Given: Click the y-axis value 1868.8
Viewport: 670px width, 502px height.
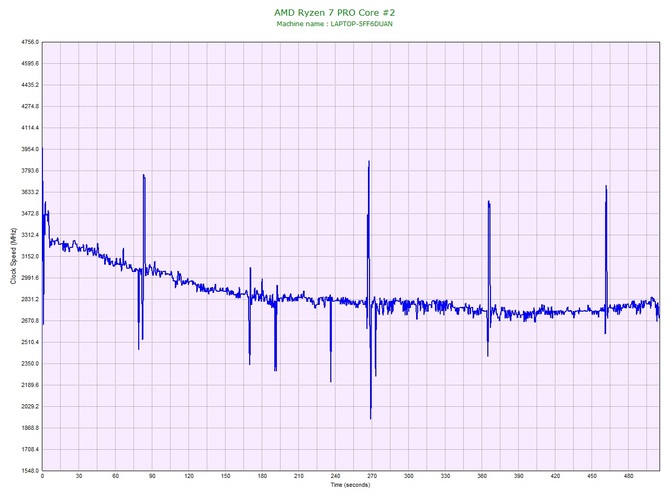Looking at the screenshot, I should (30, 428).
